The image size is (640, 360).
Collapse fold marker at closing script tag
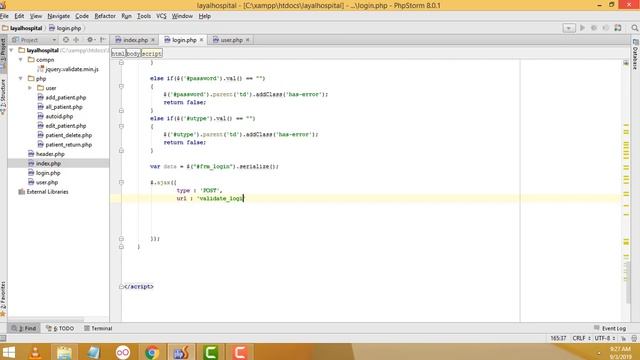point(121,287)
